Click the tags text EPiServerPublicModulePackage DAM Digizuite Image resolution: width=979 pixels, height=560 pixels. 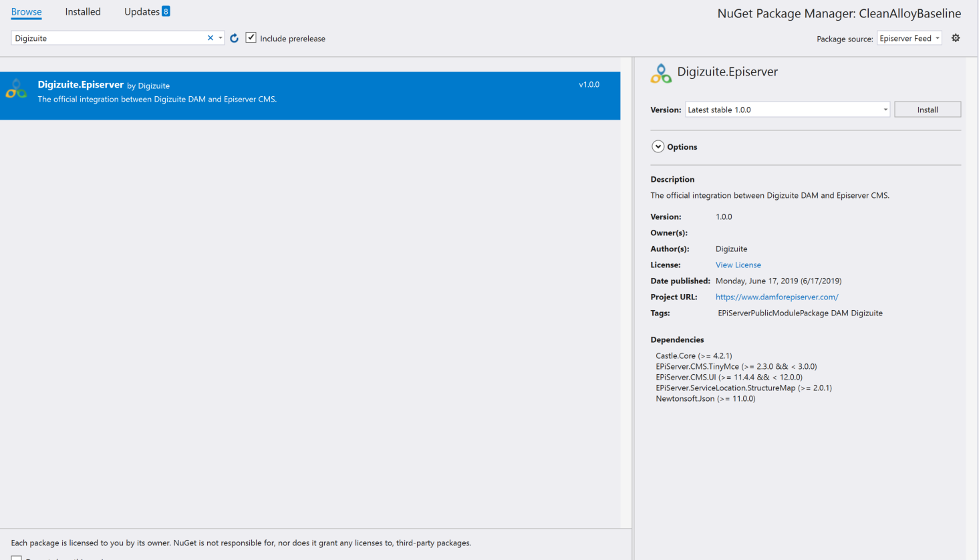click(800, 313)
